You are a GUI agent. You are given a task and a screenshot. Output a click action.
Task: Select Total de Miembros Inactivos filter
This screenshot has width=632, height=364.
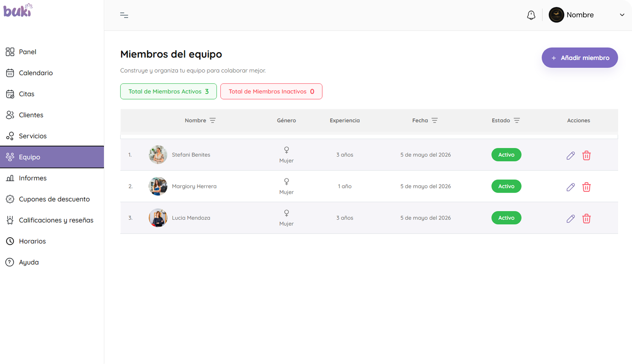pos(271,91)
